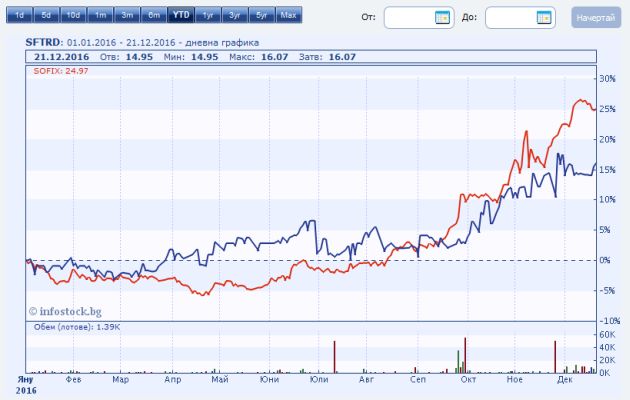Click the tallest October volume bar
Screen dimensions: 630x400
[465, 355]
